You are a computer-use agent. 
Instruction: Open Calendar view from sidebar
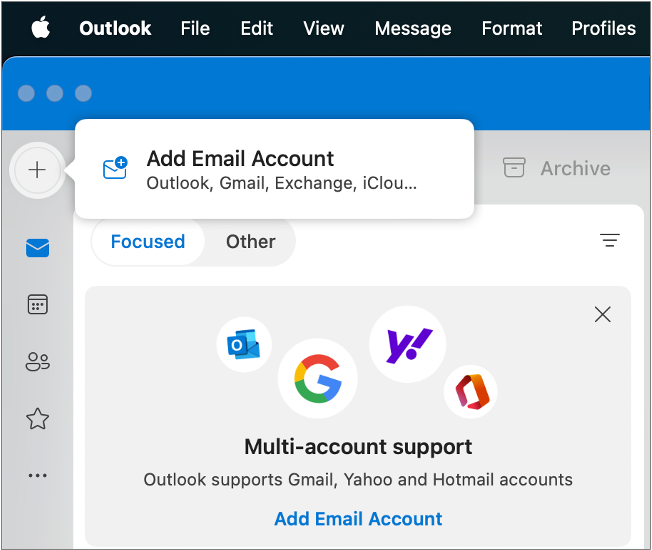click(37, 304)
